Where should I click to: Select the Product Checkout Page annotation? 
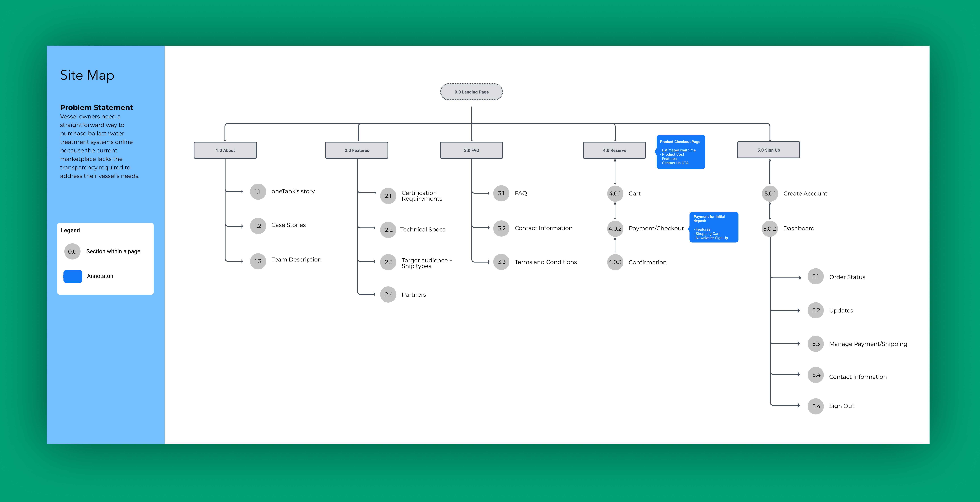pyautogui.click(x=680, y=152)
